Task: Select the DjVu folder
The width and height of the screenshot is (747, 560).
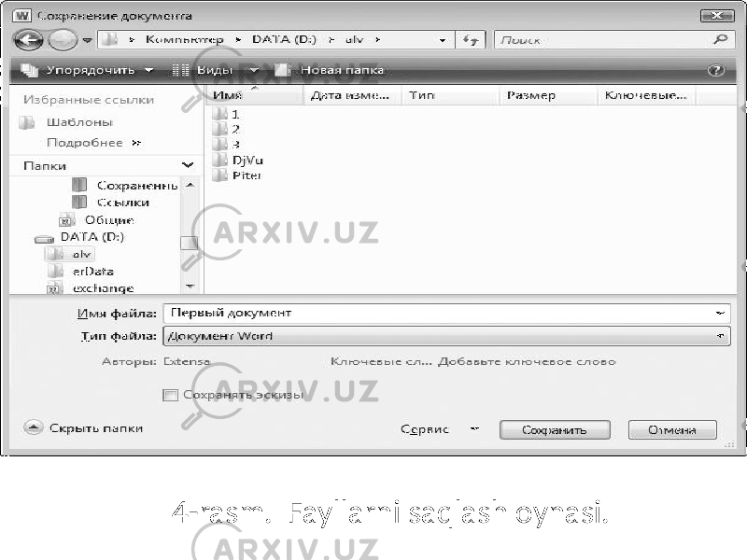Action: [237, 160]
